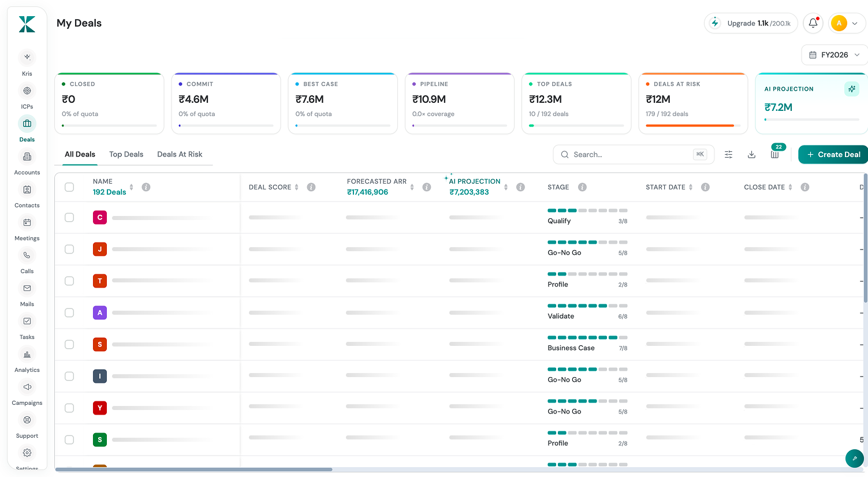The height and width of the screenshot is (477, 868).
Task: Show info for Close Date column
Action: coord(805,187)
